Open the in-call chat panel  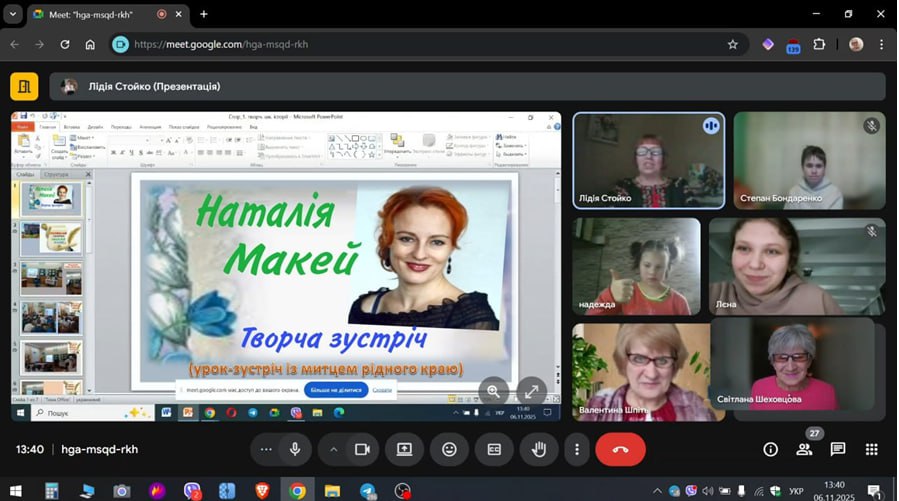coord(838,450)
